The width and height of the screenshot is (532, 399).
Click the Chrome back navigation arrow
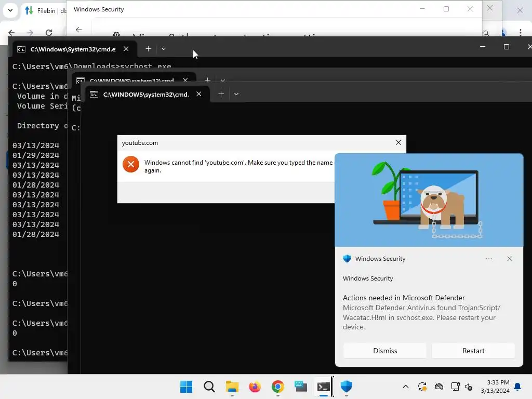[11, 33]
